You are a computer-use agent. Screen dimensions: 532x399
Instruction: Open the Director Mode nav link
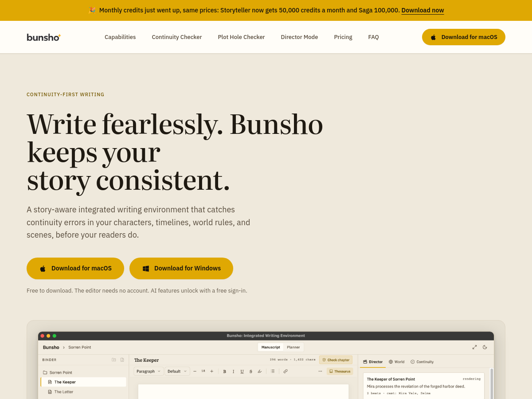point(299,37)
